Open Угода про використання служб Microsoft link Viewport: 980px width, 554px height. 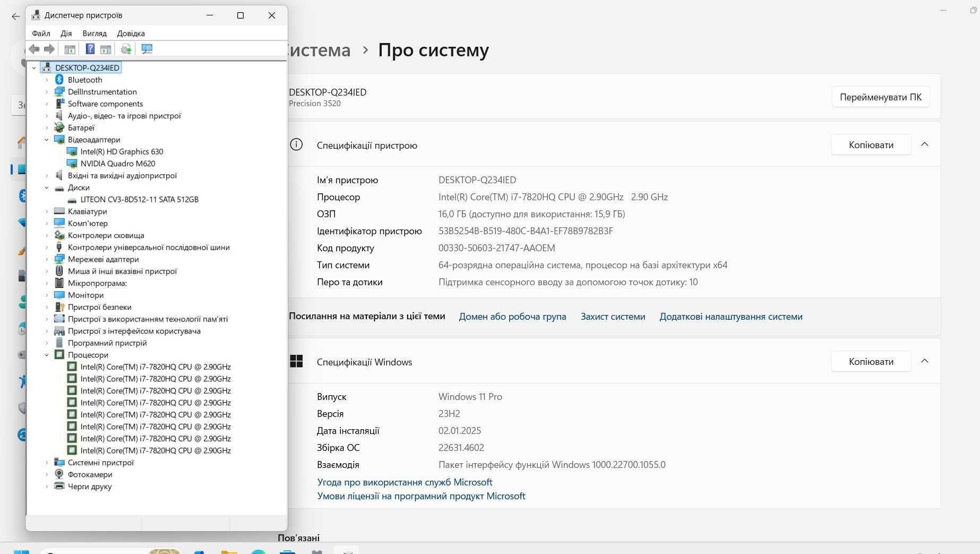click(x=405, y=482)
